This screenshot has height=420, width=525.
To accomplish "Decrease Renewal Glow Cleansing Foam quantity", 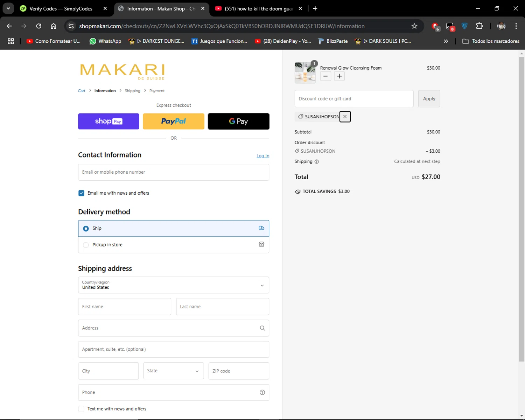I will tap(325, 76).
